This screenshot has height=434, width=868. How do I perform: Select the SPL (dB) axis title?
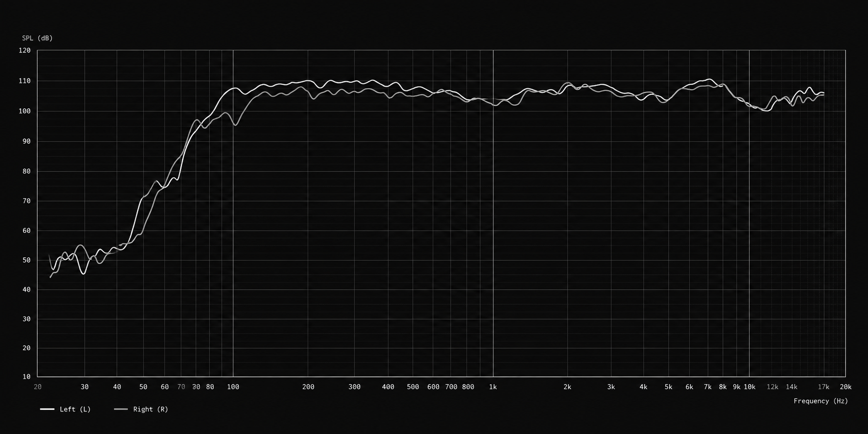(37, 38)
